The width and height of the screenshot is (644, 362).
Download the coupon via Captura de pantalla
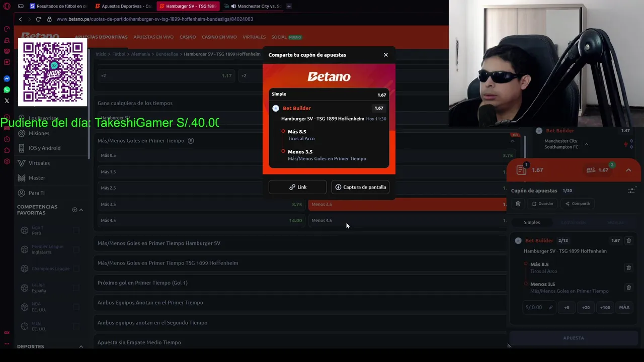click(x=360, y=187)
